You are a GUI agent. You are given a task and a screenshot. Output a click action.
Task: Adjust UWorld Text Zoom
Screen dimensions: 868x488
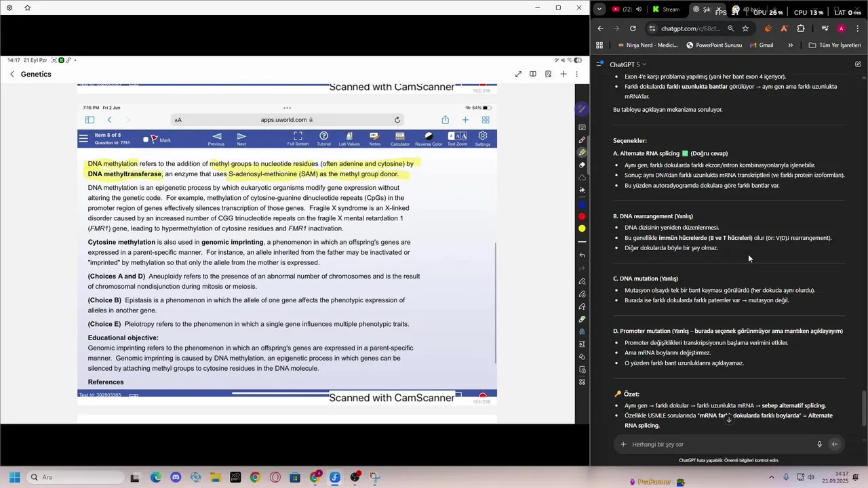pyautogui.click(x=457, y=139)
